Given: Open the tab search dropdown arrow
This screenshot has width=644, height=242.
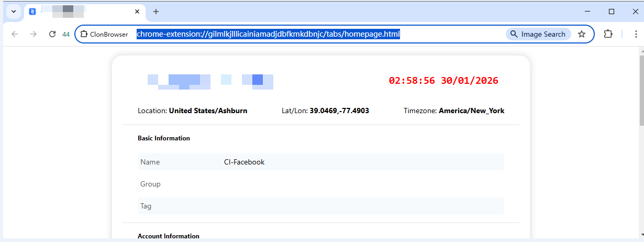Looking at the screenshot, I should coord(13,12).
